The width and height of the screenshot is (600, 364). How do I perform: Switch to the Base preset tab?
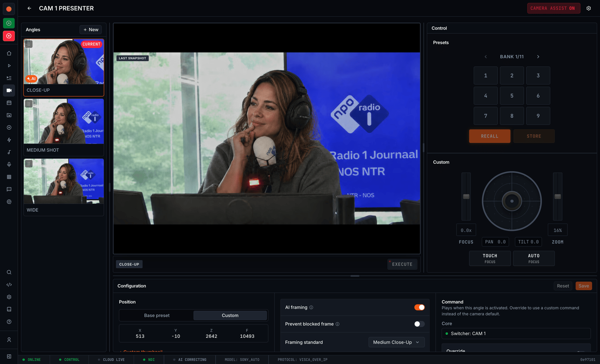click(x=157, y=316)
